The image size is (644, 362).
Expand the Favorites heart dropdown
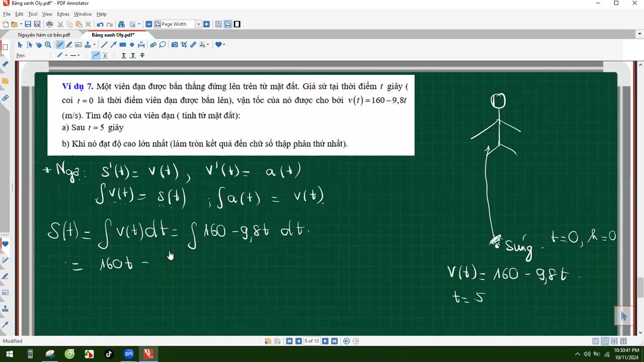point(224,45)
